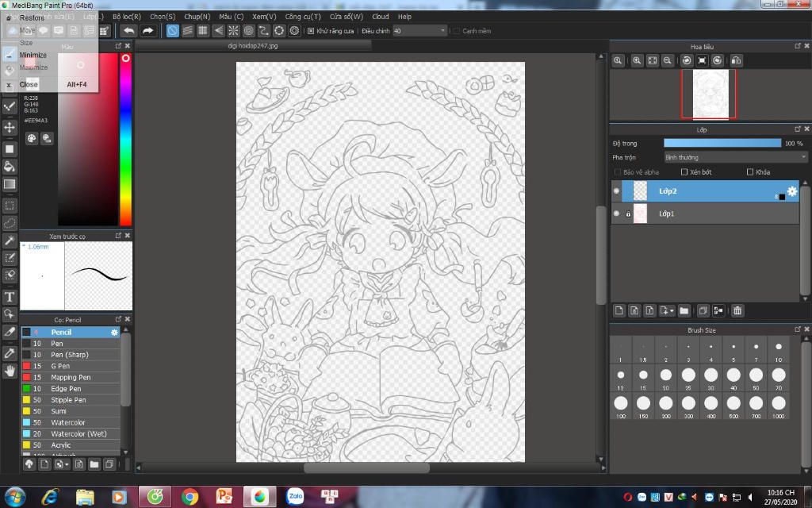
Task: Zoom in on Navigator panel
Action: click(x=637, y=60)
